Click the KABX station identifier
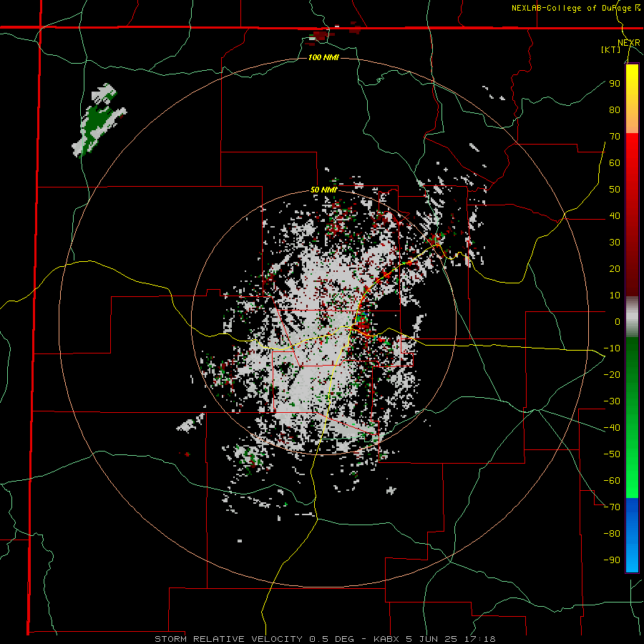The width and height of the screenshot is (644, 644). point(387,639)
